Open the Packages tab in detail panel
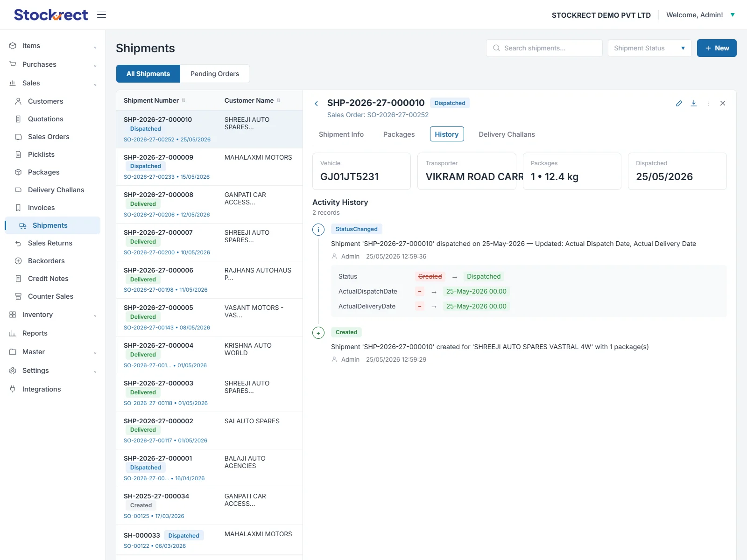The height and width of the screenshot is (560, 747). click(x=399, y=134)
